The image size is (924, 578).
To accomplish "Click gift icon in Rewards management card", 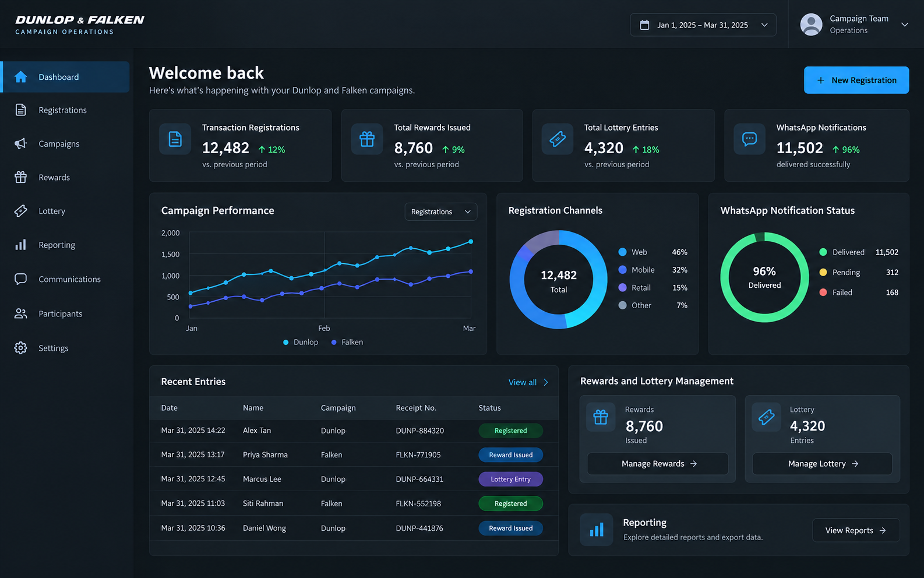I will 601,417.
